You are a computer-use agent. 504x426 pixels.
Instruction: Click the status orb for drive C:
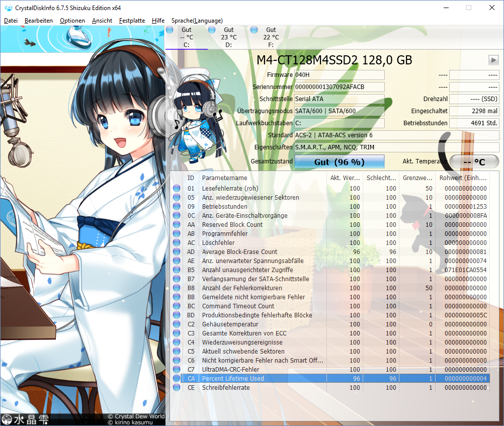point(170,30)
